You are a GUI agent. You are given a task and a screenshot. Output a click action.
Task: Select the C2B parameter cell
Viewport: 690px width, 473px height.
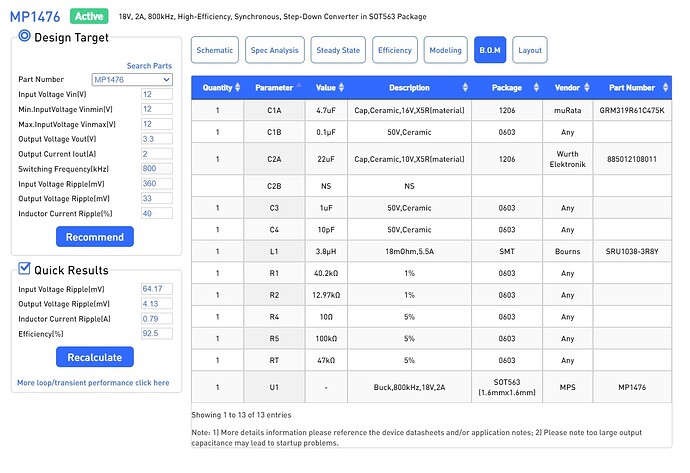(274, 186)
